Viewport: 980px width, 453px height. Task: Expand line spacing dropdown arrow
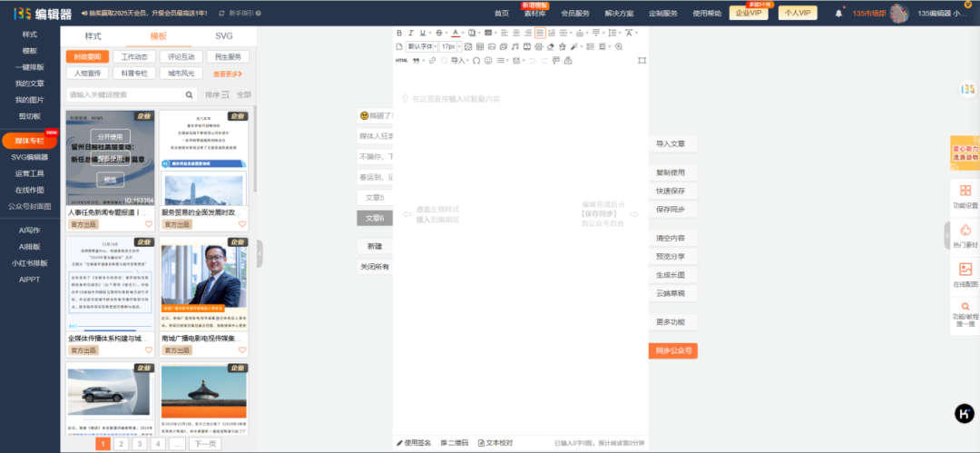coord(620,33)
